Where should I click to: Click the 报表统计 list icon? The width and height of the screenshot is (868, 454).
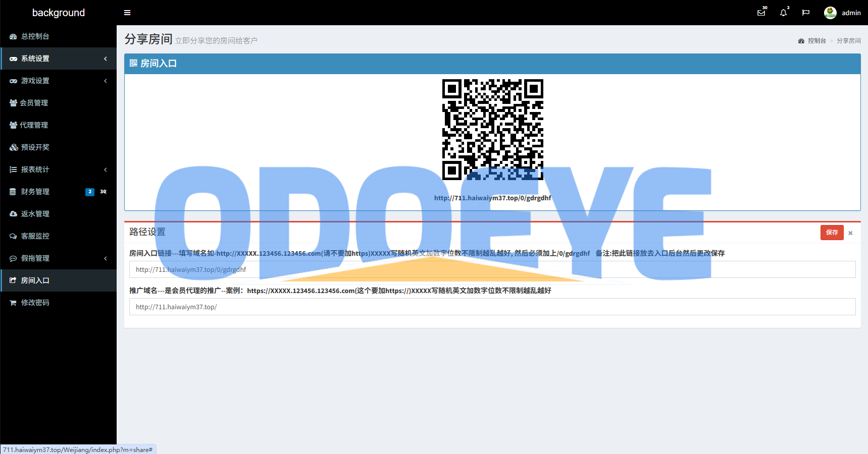(14, 169)
